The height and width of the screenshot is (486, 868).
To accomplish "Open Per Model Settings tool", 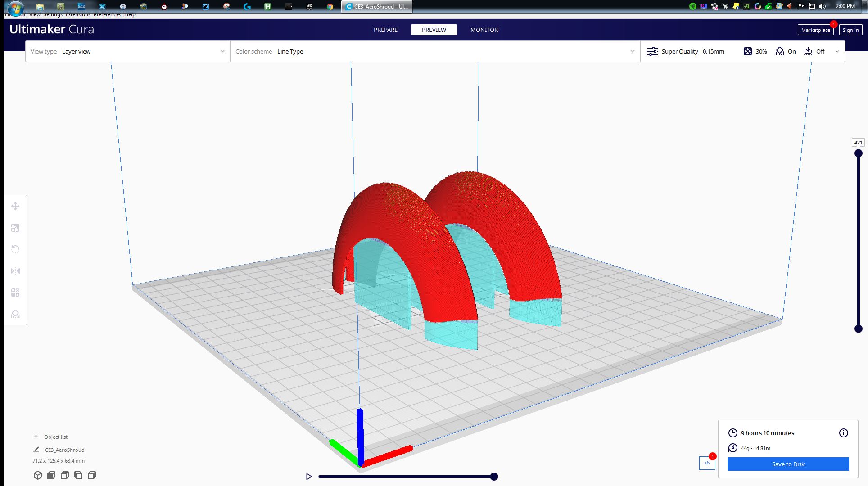I will (x=15, y=292).
